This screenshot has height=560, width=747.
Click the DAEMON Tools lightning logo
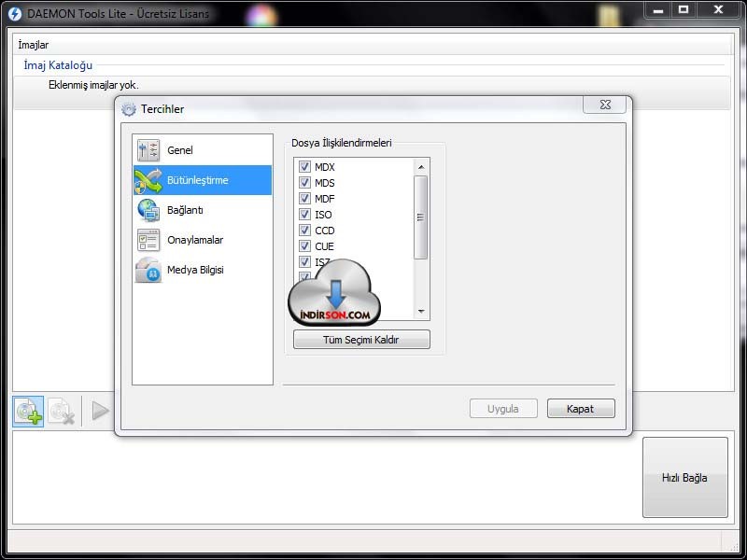click(15, 14)
